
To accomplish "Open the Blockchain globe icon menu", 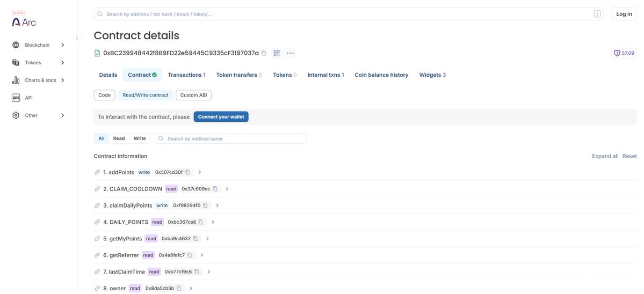I will (16, 45).
